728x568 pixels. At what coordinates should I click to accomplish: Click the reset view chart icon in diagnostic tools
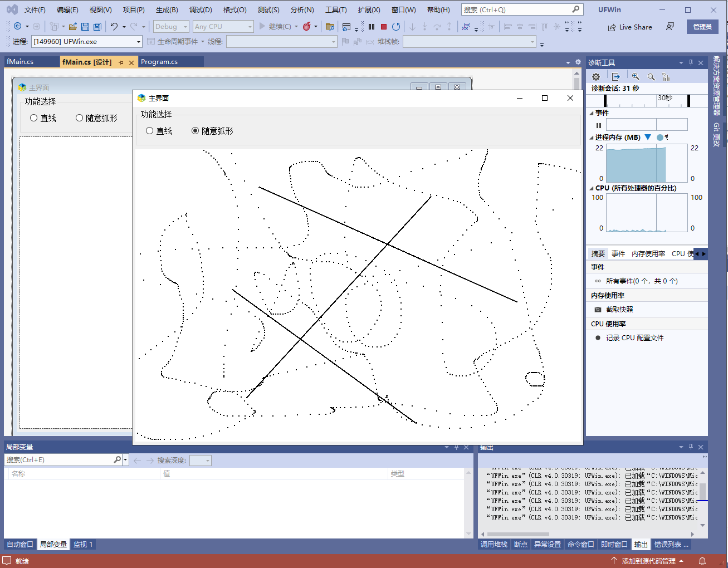point(666,77)
